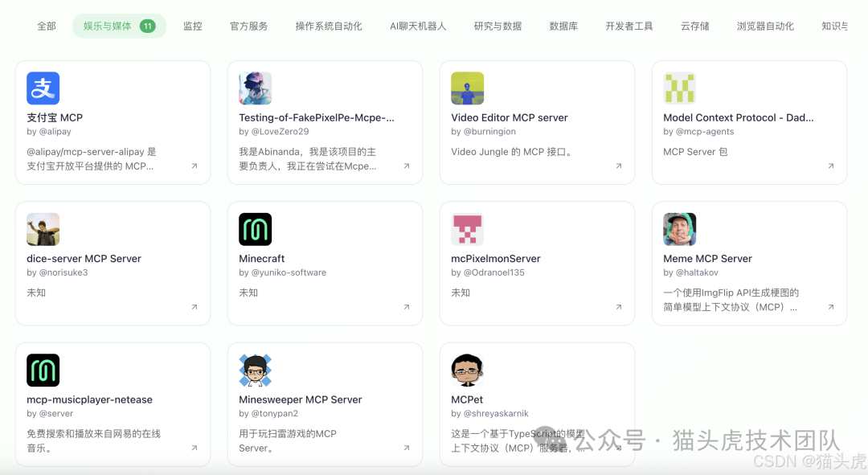Click author text by @tonypan2
The height and width of the screenshot is (475, 868).
click(268, 414)
